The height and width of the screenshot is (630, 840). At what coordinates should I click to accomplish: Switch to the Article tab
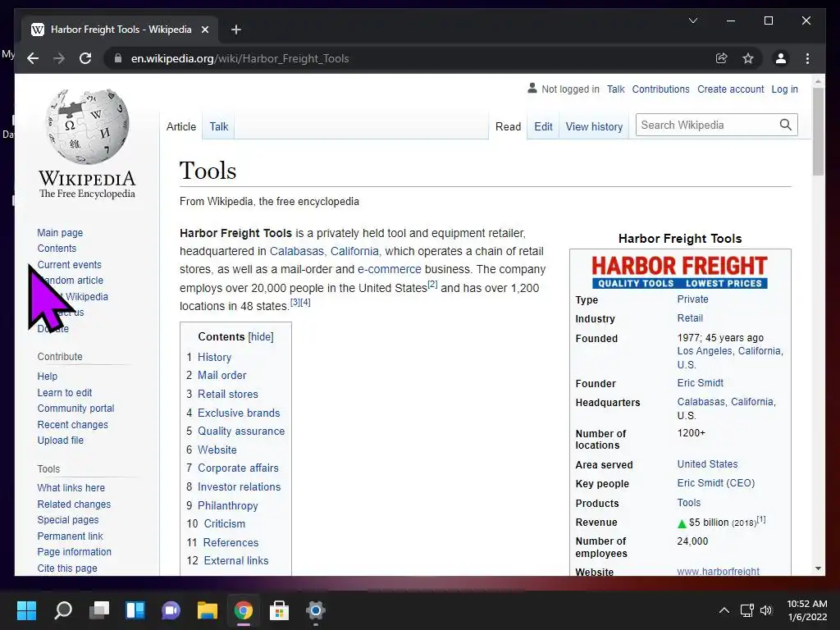click(x=181, y=126)
